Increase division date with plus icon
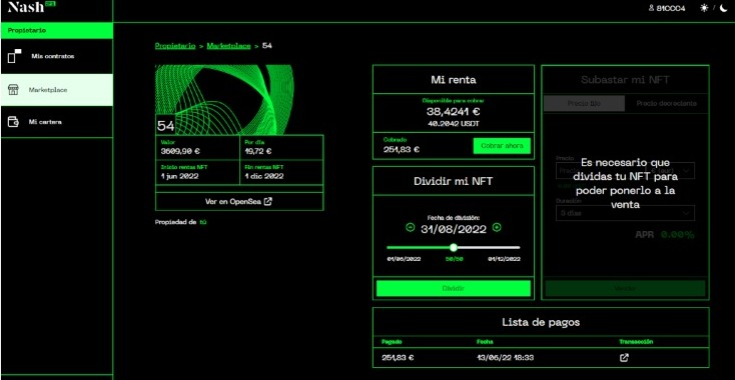The width and height of the screenshot is (735, 380). (497, 228)
